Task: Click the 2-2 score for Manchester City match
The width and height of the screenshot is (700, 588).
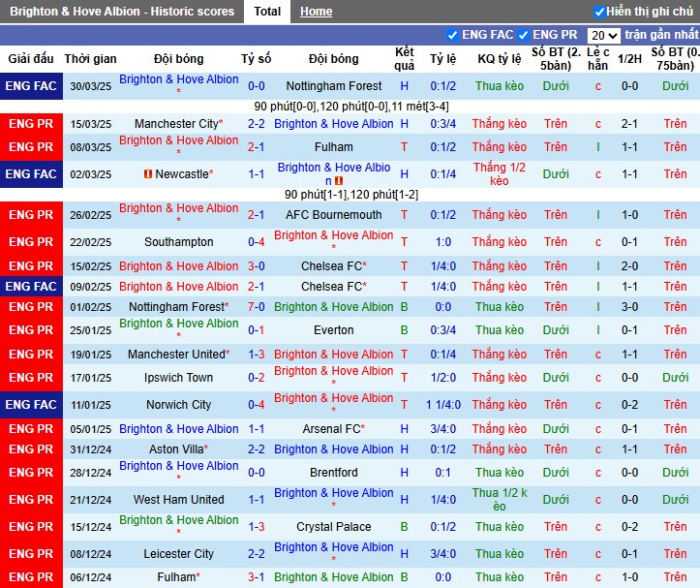Action: (x=257, y=124)
